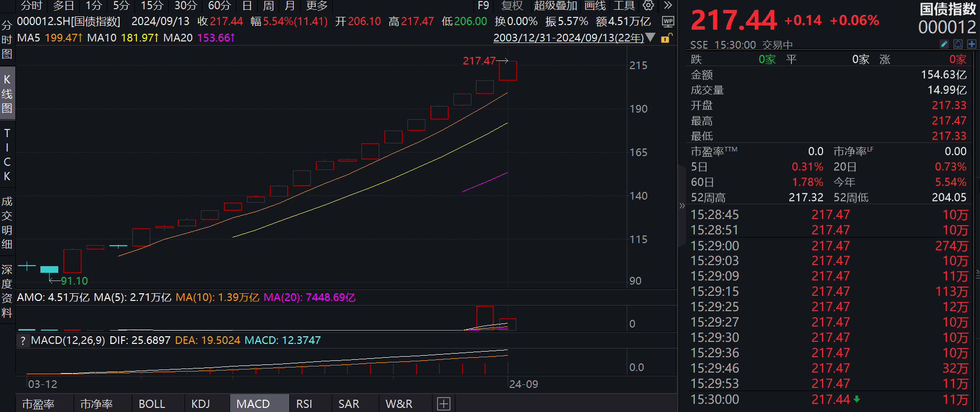Collapse the right quote panel with chevron
The width and height of the screenshot is (980, 412).
click(x=682, y=206)
